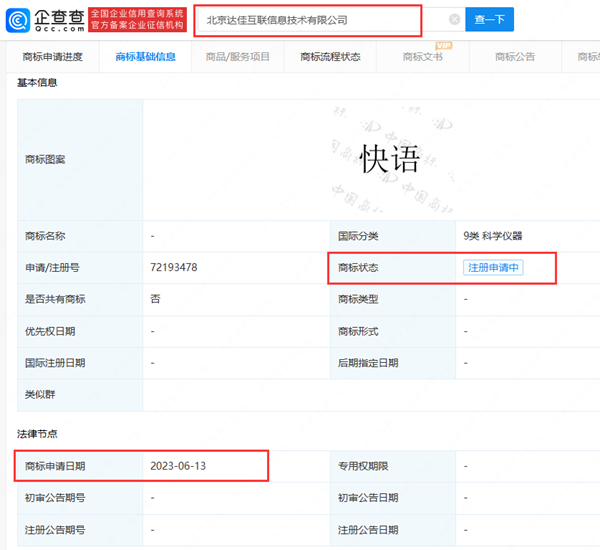Viewport: 600px width, 550px height.
Task: Click the Qcc 企查查 logo
Action: (x=43, y=20)
